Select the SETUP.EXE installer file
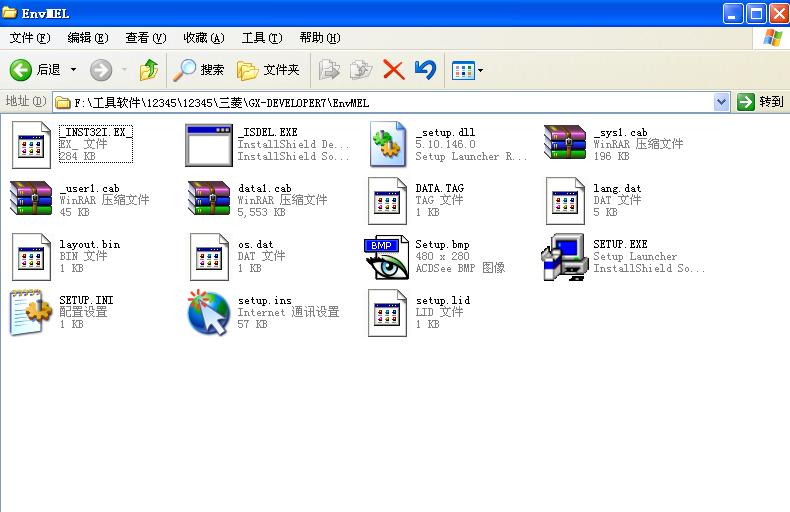The image size is (790, 512). [563, 257]
